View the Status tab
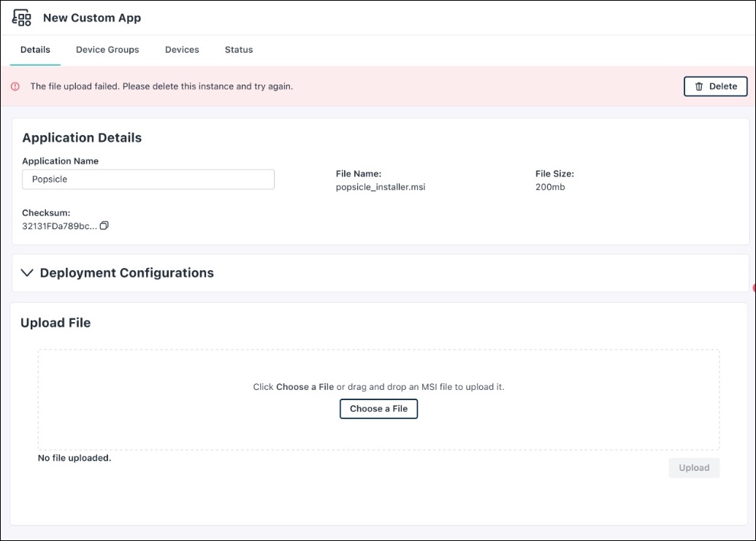The height and width of the screenshot is (541, 756). [239, 50]
